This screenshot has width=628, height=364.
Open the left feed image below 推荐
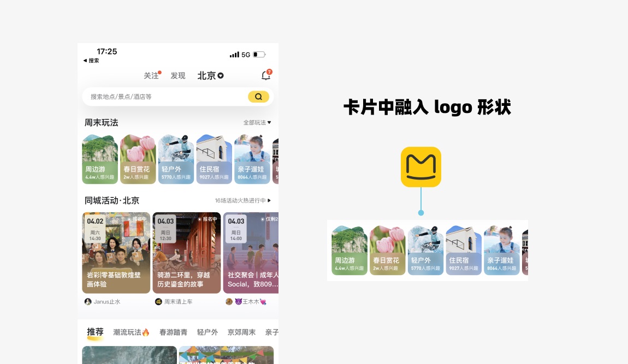click(x=129, y=355)
